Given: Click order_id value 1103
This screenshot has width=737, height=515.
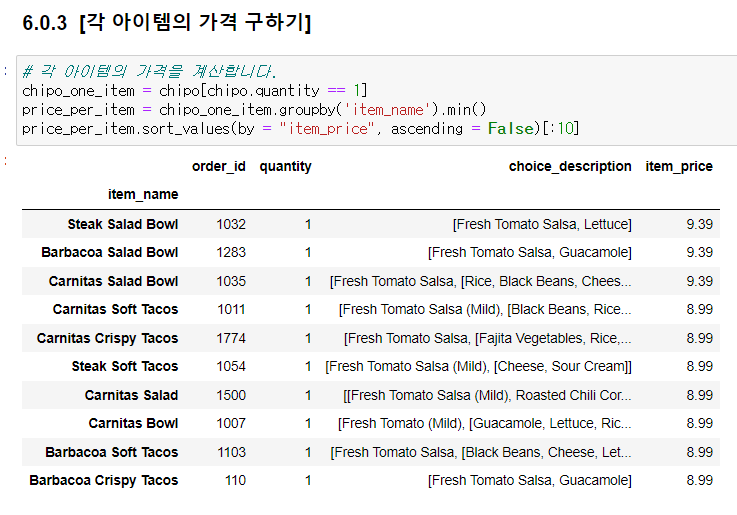Looking at the screenshot, I should 231,452.
